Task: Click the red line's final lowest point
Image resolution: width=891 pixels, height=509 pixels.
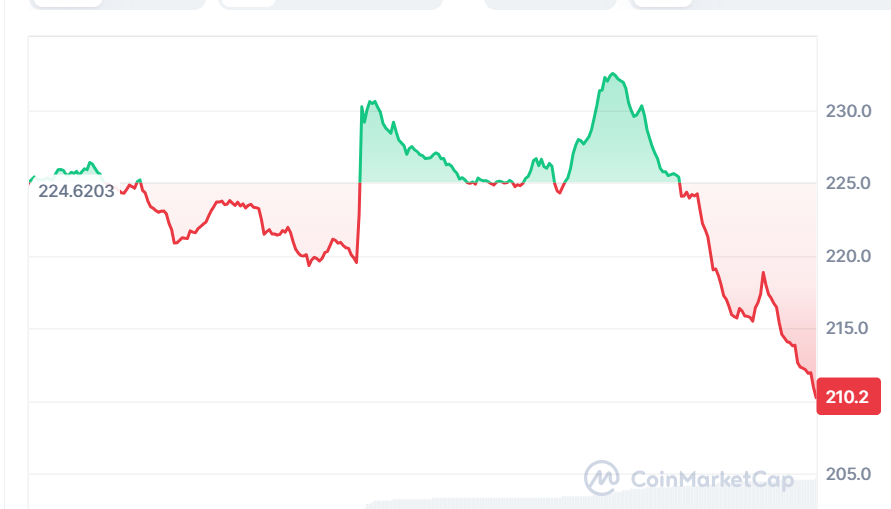Action: click(x=815, y=396)
